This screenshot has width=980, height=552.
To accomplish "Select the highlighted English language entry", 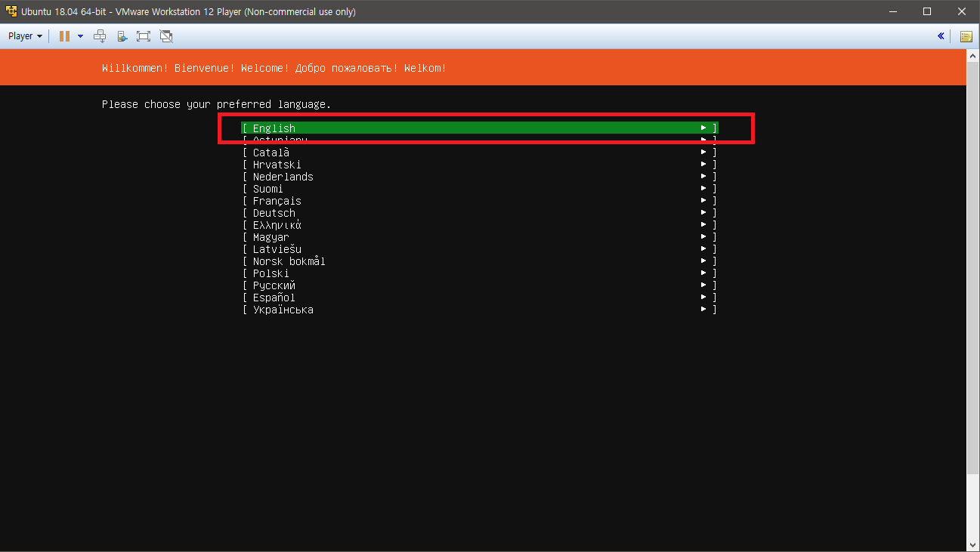I will (x=480, y=128).
